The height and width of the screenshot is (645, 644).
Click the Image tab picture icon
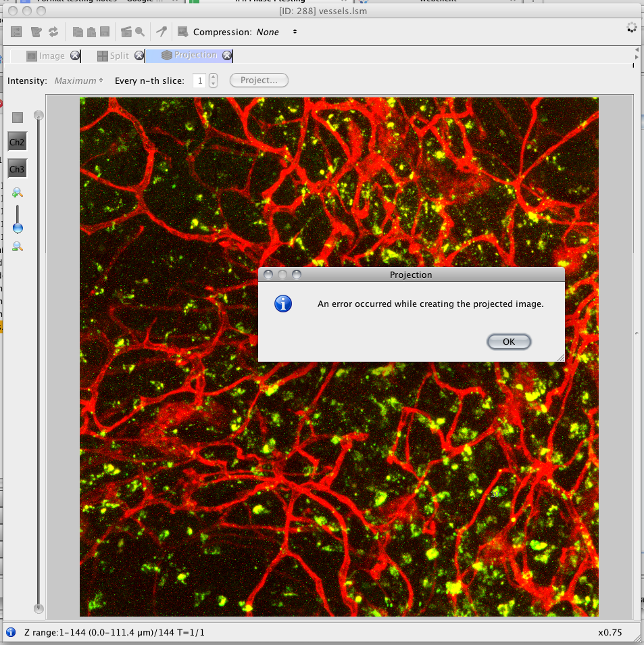32,56
